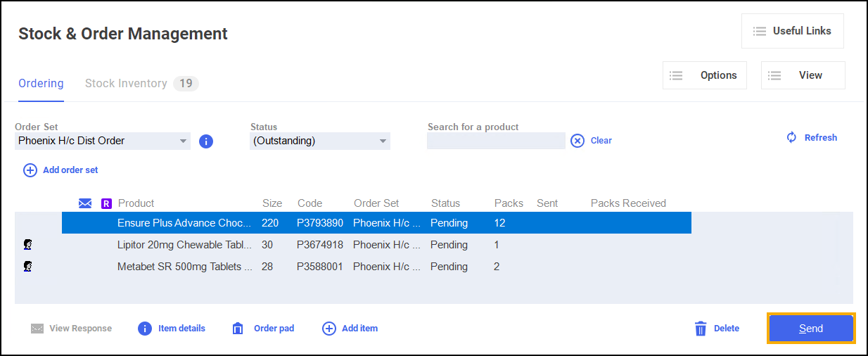Click the Order Set info icon
The height and width of the screenshot is (356, 868).
pyautogui.click(x=206, y=141)
